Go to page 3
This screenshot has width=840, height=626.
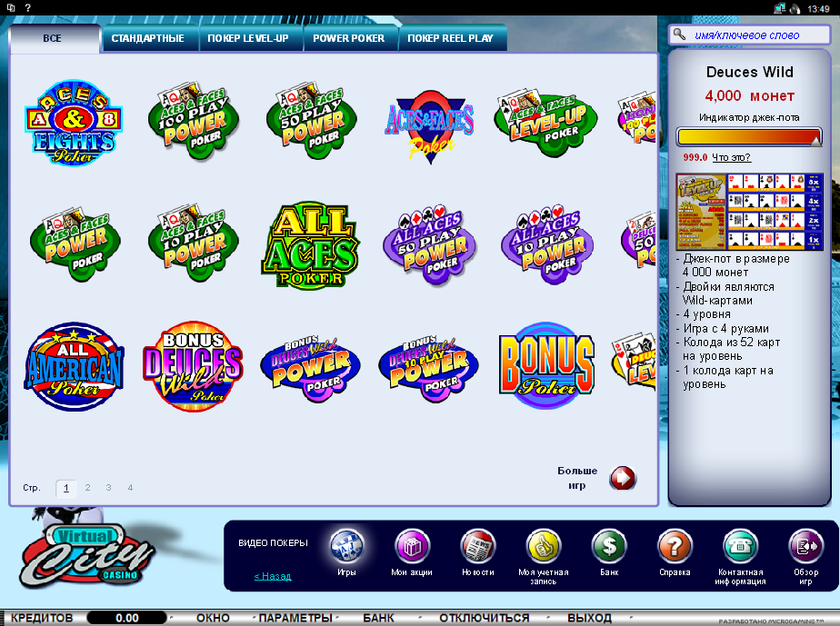pos(109,487)
